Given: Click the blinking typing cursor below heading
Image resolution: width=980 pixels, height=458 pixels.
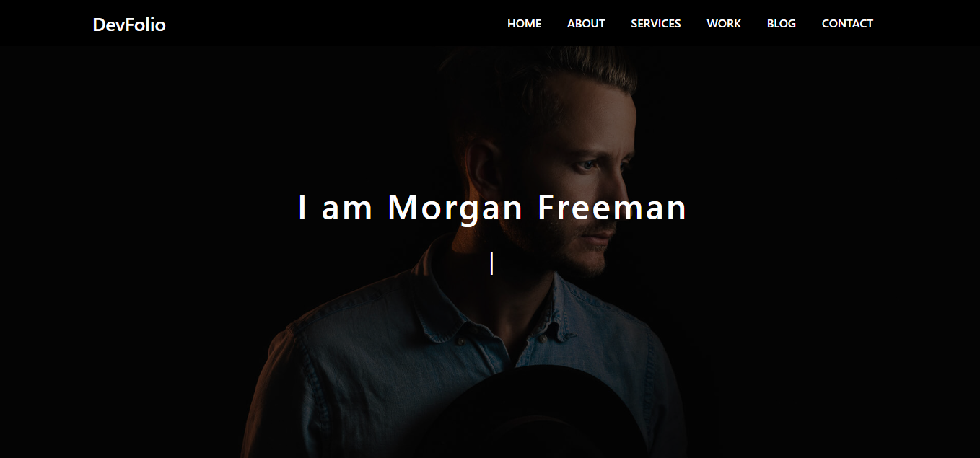Looking at the screenshot, I should click(x=491, y=263).
